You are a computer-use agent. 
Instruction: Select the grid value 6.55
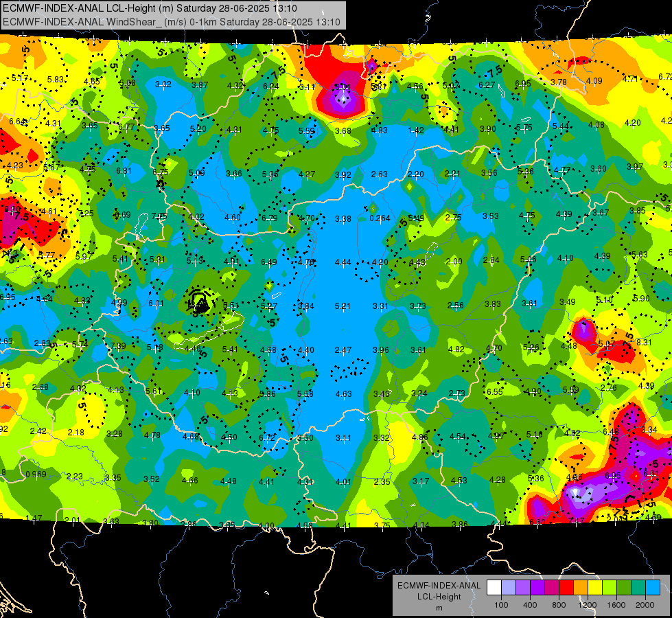(x=495, y=392)
